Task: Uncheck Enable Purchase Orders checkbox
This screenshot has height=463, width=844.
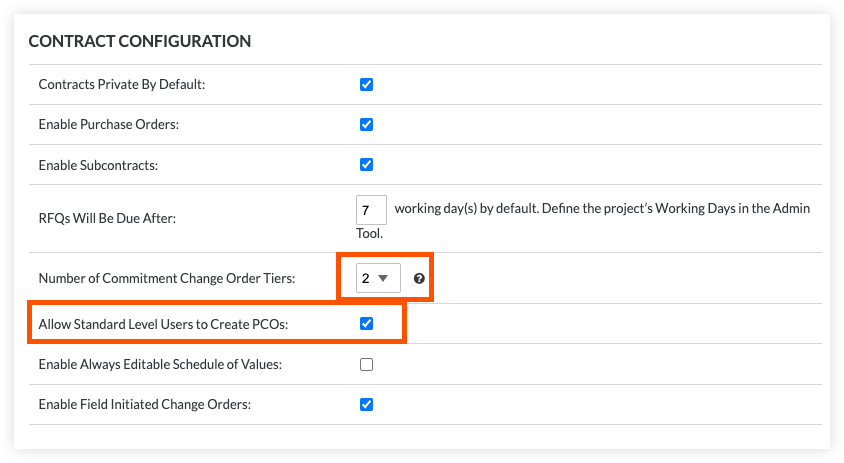Action: pyautogui.click(x=366, y=125)
